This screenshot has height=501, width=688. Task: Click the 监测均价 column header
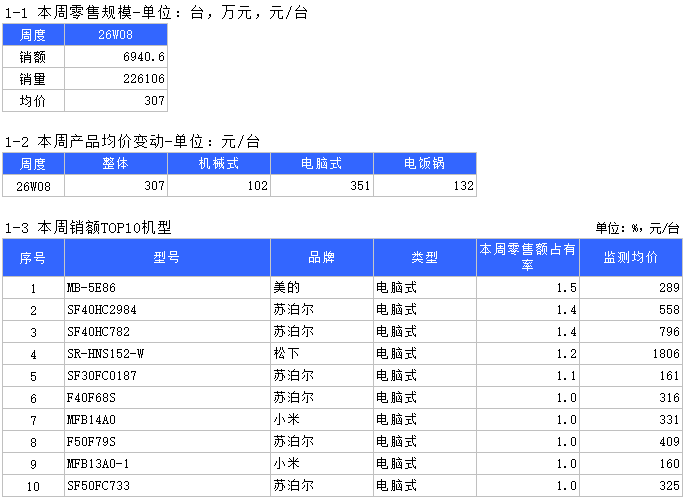[631, 258]
